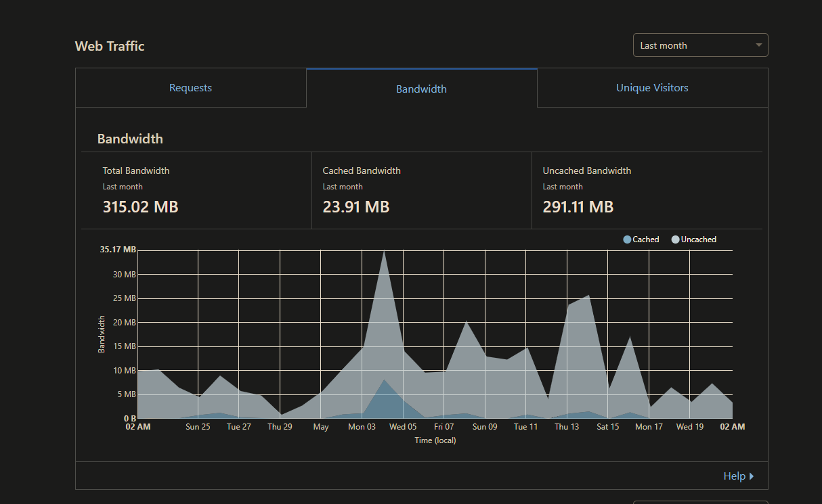Click the dropdown arrow beside Last month
Viewport: 822px width, 504px height.
[758, 45]
